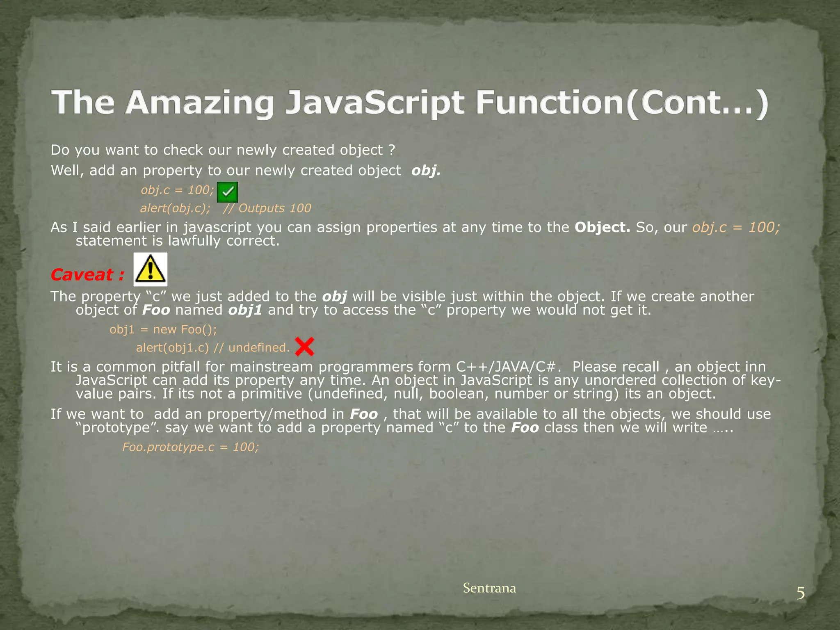
Task: Click the text 'statement is lawfully correct.'
Action: click(x=178, y=241)
